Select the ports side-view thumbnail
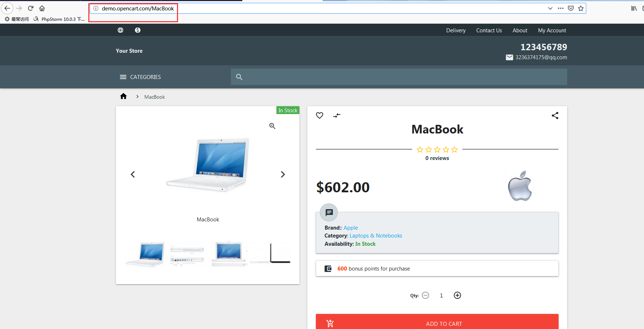Image resolution: width=644 pixels, height=329 pixels. (187, 254)
